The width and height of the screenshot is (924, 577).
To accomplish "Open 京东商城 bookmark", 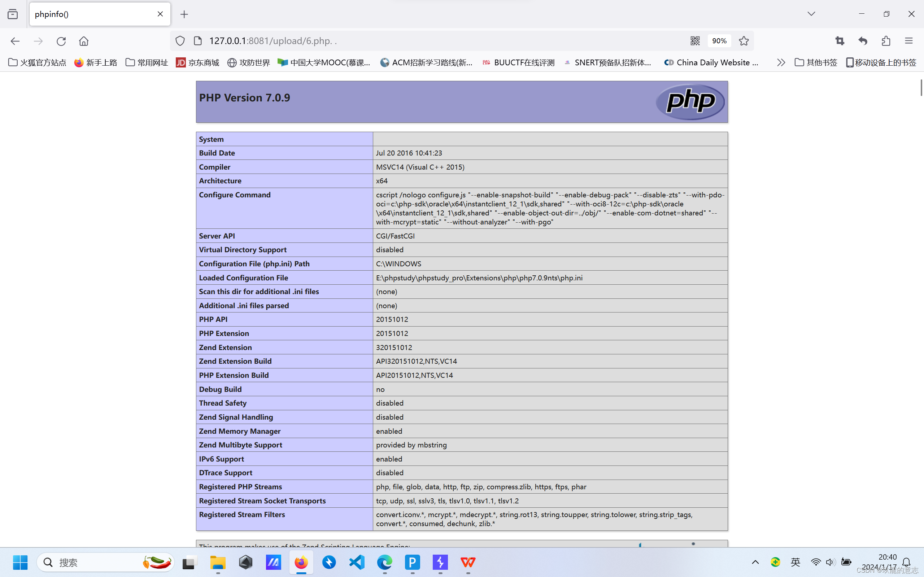I will (x=197, y=62).
